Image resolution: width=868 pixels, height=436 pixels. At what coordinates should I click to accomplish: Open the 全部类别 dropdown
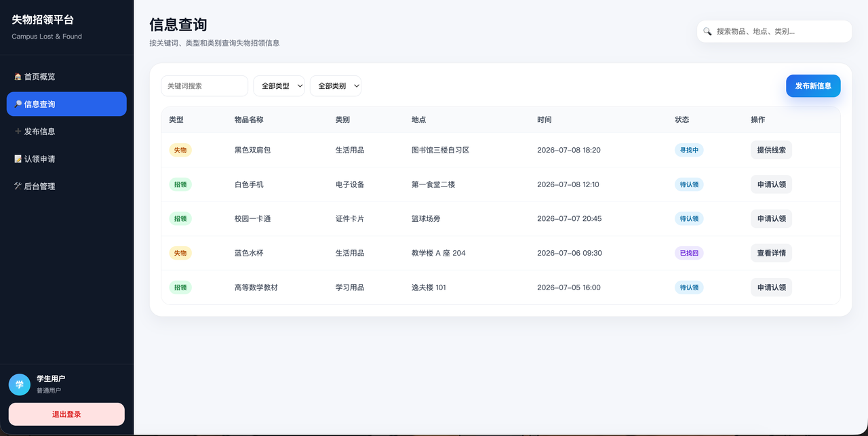coord(336,86)
